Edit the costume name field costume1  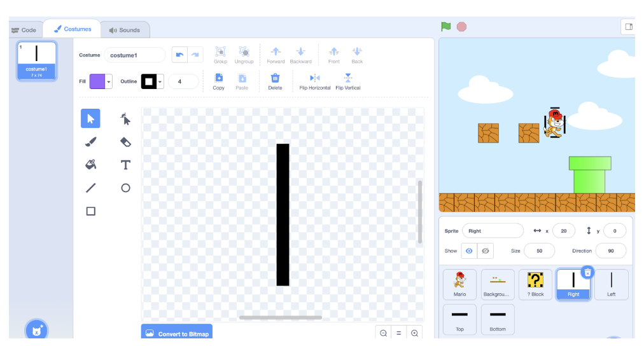coord(135,55)
